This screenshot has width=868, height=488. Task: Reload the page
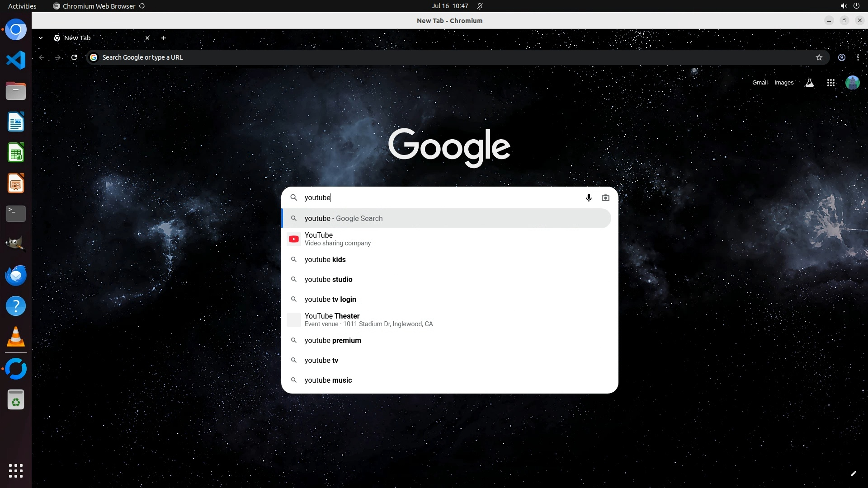(x=74, y=57)
